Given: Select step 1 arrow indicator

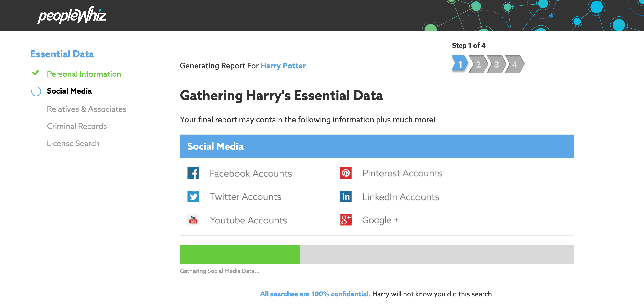Looking at the screenshot, I should coord(460,64).
